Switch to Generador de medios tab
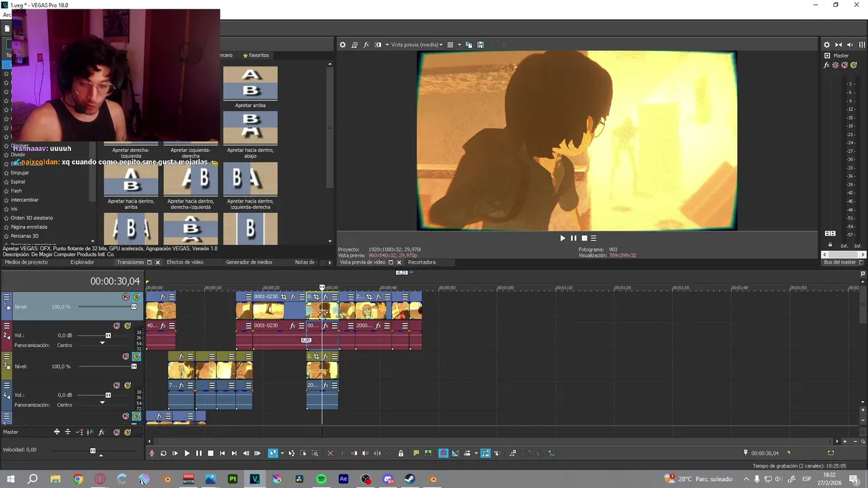The height and width of the screenshot is (488, 868). 249,262
